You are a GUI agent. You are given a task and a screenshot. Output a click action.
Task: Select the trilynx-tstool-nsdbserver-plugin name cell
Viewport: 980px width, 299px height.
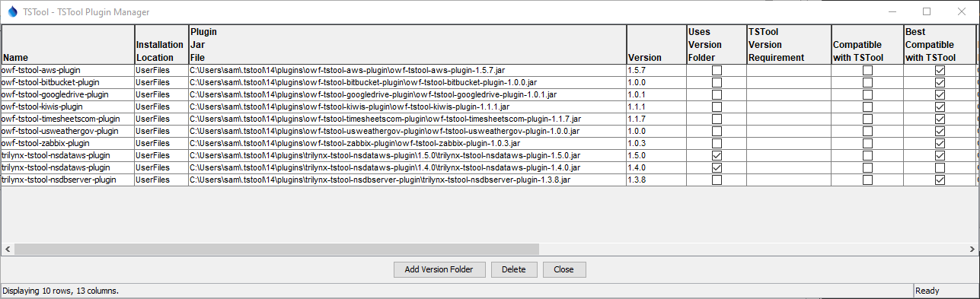point(68,180)
